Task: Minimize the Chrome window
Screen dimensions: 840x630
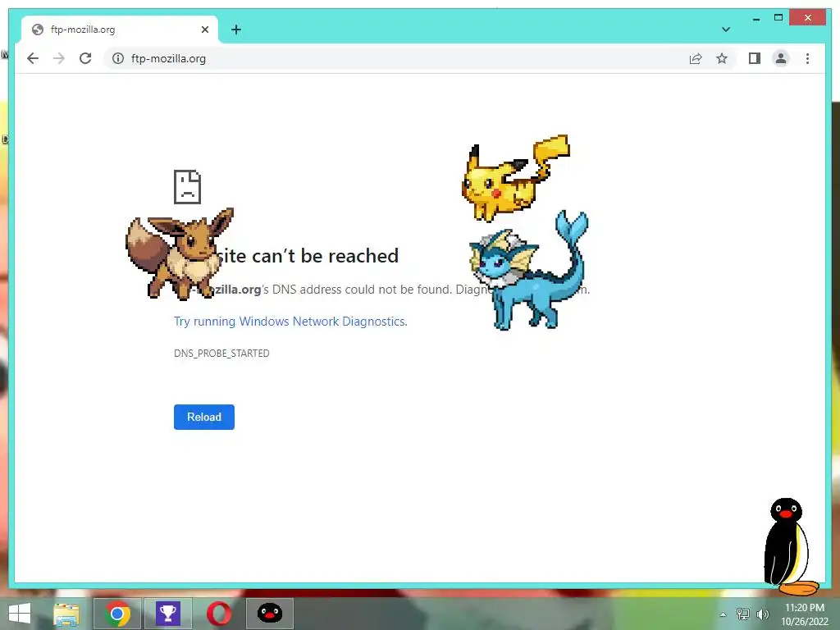Action: tap(756, 18)
